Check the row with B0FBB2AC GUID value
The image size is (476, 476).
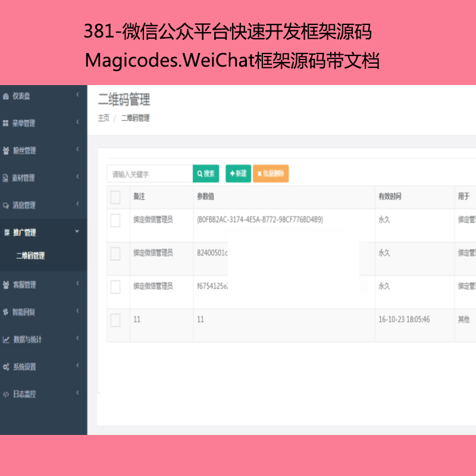click(x=115, y=220)
